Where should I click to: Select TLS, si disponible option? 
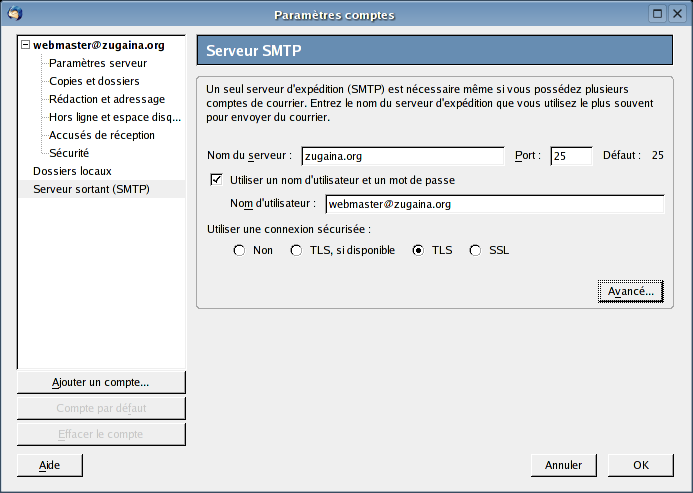coord(296,250)
